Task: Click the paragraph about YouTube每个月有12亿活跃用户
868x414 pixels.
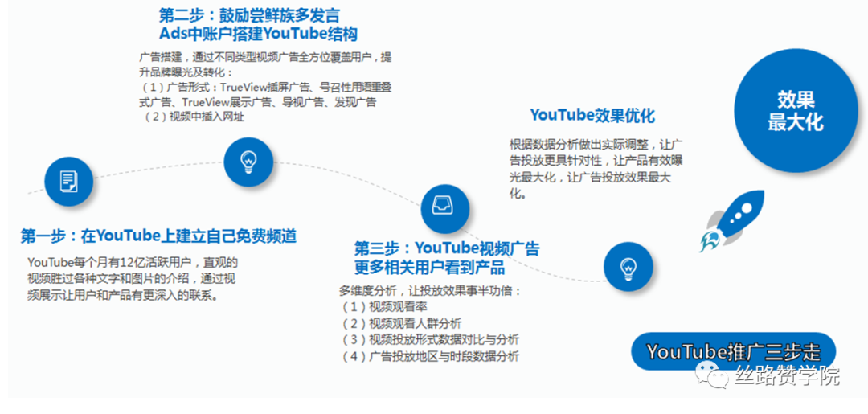Action: (133, 278)
